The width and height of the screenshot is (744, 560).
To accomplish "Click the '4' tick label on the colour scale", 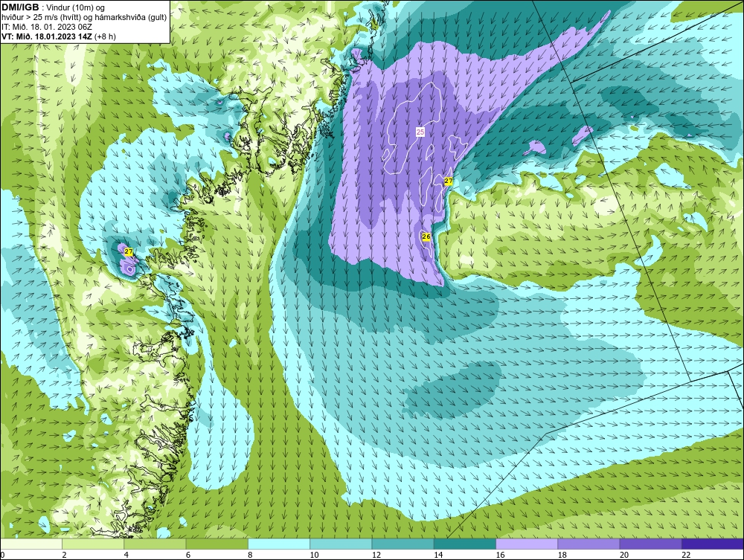I will 126,556.
